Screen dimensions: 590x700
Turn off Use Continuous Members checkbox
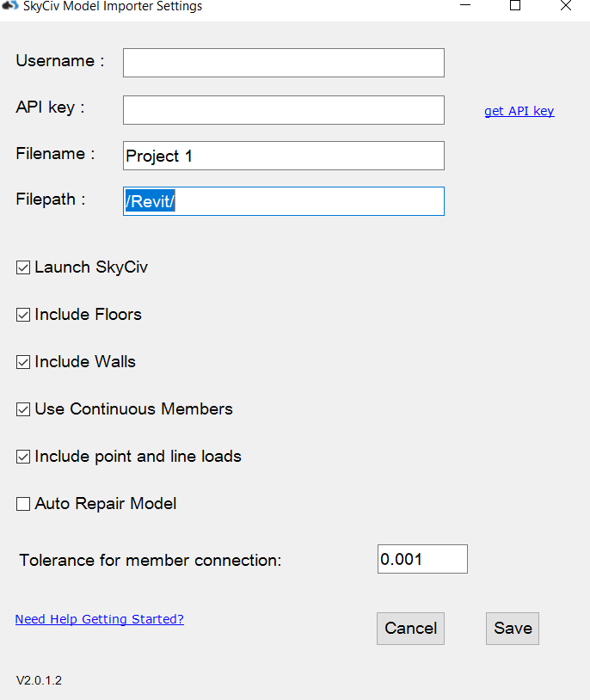(23, 410)
